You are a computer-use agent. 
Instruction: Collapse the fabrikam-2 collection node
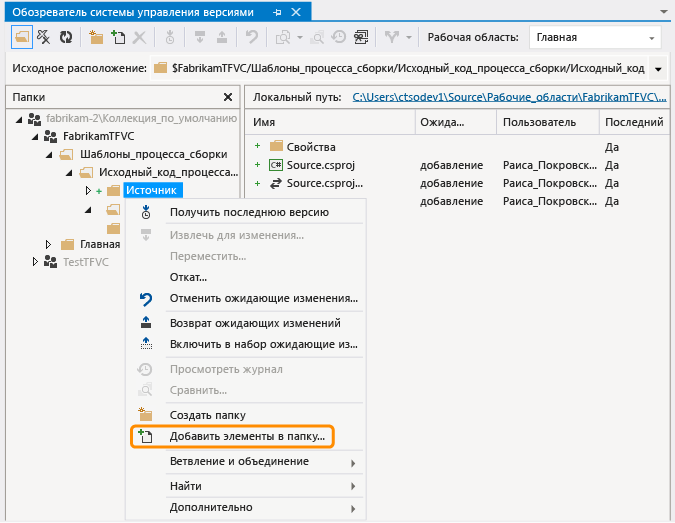point(19,120)
